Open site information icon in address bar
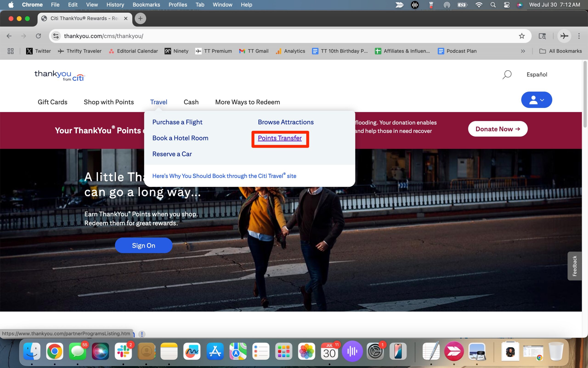588x368 pixels. (56, 36)
